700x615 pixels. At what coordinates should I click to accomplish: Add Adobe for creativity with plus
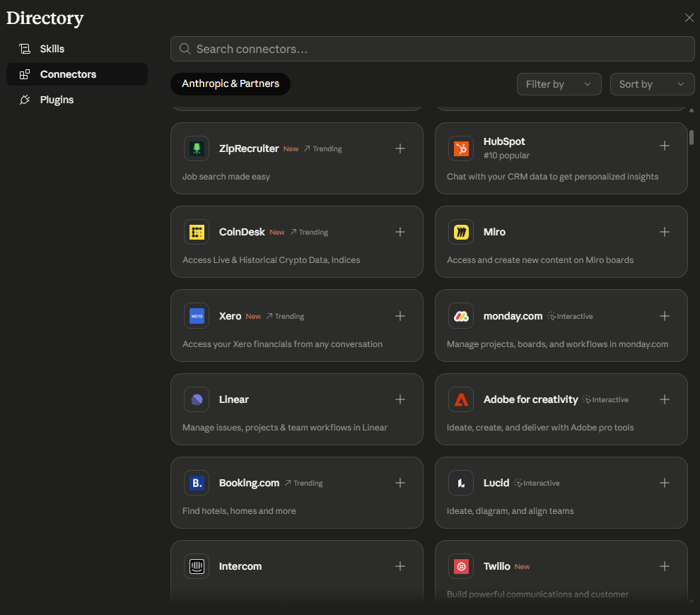[664, 399]
